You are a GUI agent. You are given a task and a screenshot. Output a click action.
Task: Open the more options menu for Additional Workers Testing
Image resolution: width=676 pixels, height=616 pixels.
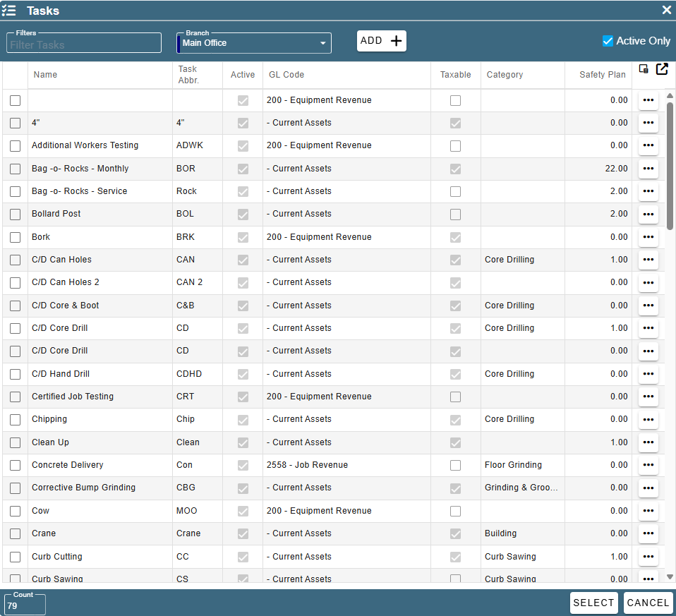click(648, 145)
